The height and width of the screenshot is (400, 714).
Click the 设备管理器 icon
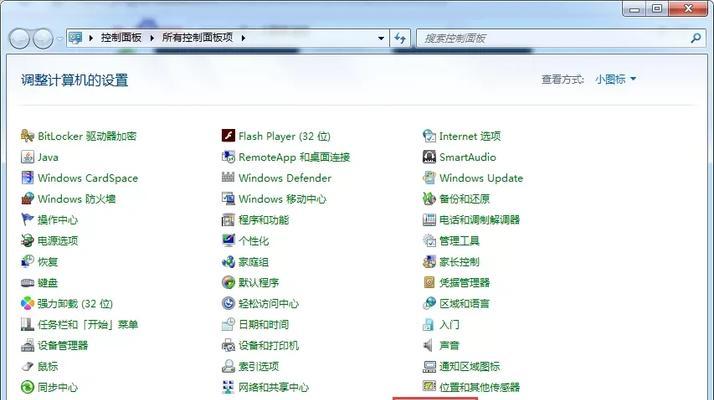pos(28,345)
